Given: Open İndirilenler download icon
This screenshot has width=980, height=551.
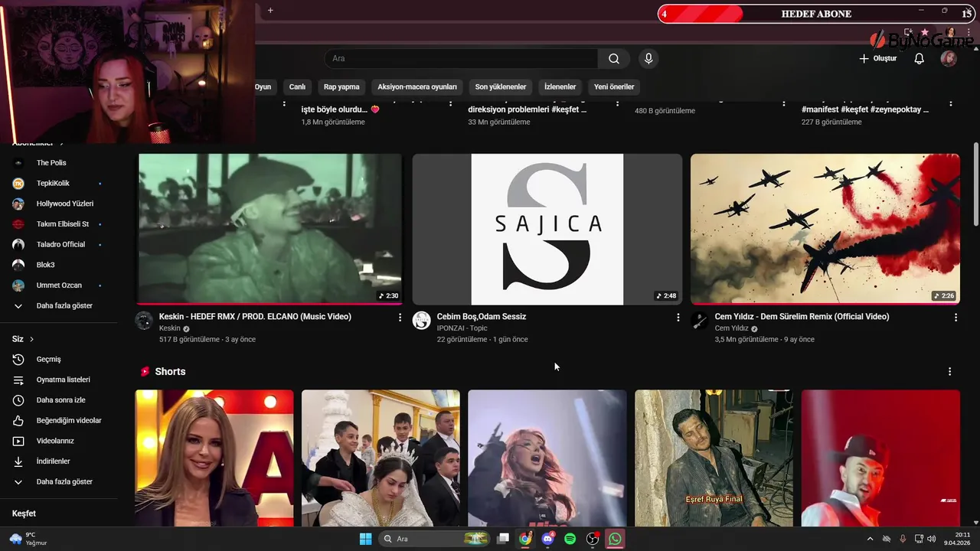Looking at the screenshot, I should 18,461.
